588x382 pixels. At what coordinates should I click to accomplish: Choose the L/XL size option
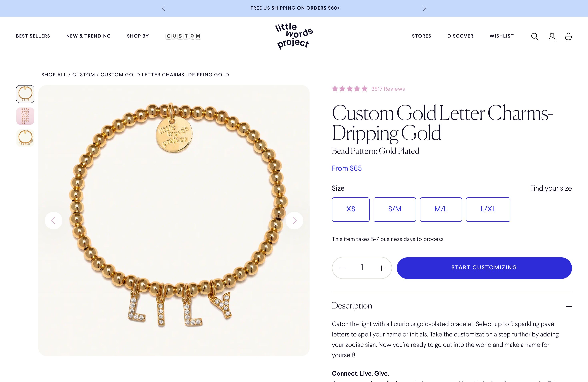coord(488,210)
